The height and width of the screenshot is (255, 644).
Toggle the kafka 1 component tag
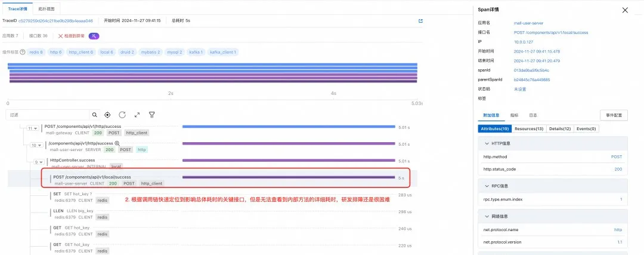click(x=196, y=52)
